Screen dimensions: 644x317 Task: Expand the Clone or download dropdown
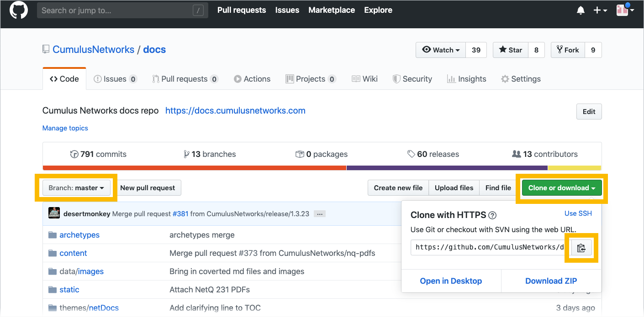[x=561, y=188]
